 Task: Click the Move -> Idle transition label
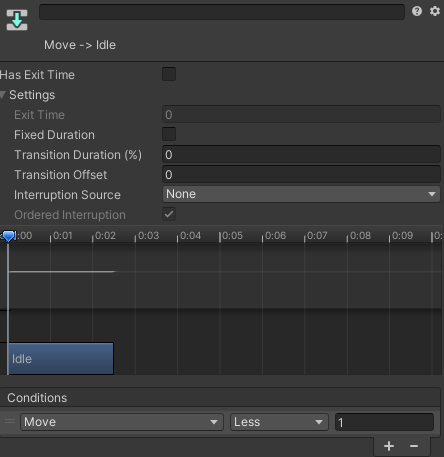point(80,45)
